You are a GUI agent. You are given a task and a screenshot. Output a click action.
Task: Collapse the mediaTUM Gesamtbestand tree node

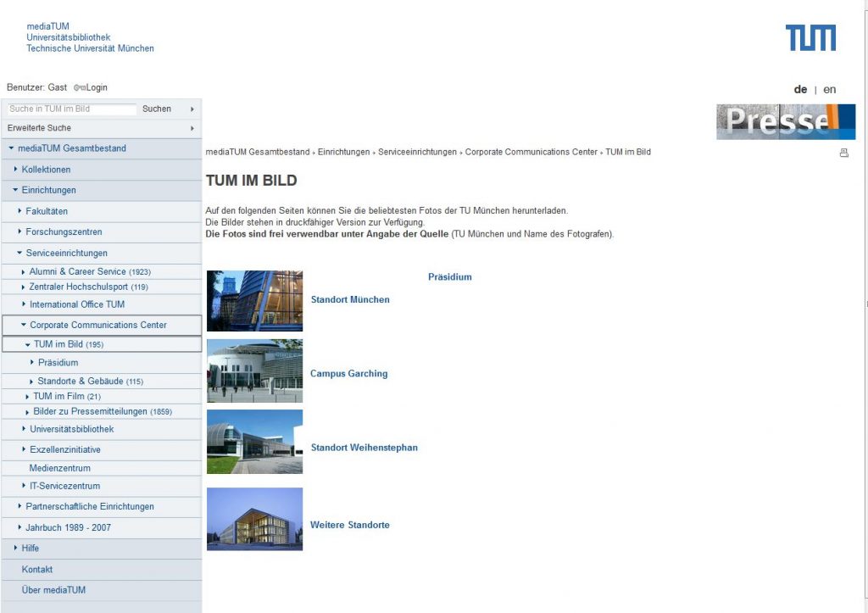[11, 148]
